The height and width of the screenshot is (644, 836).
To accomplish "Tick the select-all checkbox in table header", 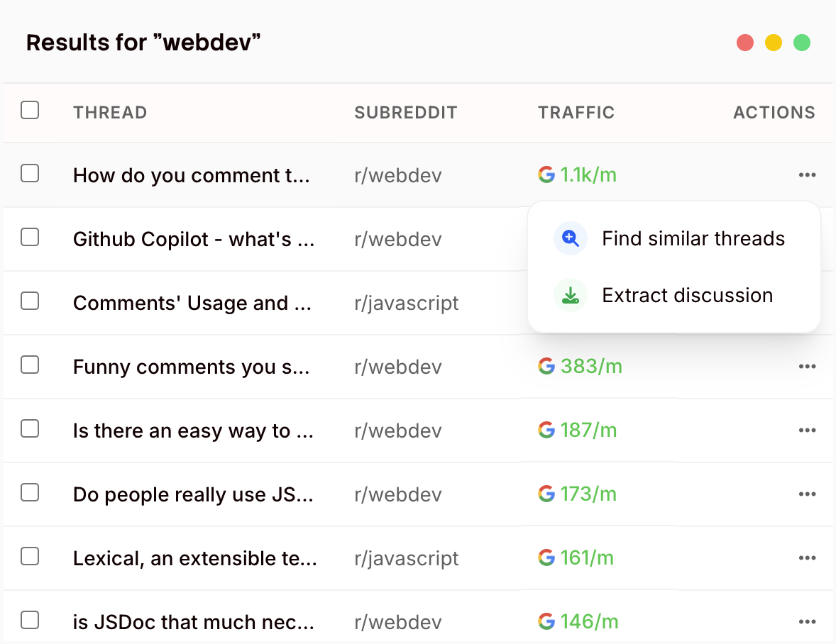I will coord(30,111).
